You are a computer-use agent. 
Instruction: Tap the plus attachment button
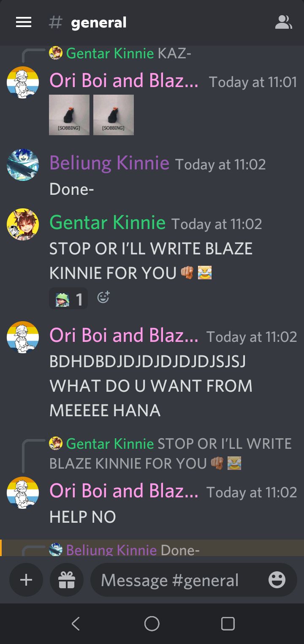click(26, 580)
